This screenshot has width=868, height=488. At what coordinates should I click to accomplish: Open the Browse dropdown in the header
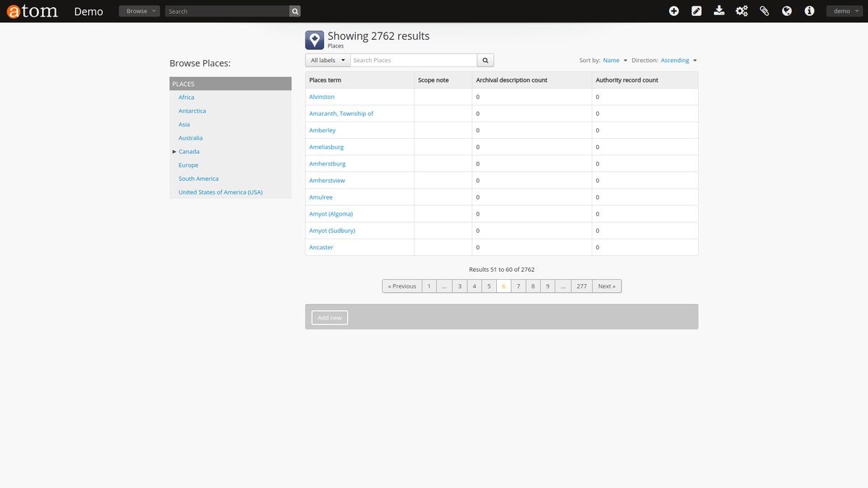pos(138,11)
